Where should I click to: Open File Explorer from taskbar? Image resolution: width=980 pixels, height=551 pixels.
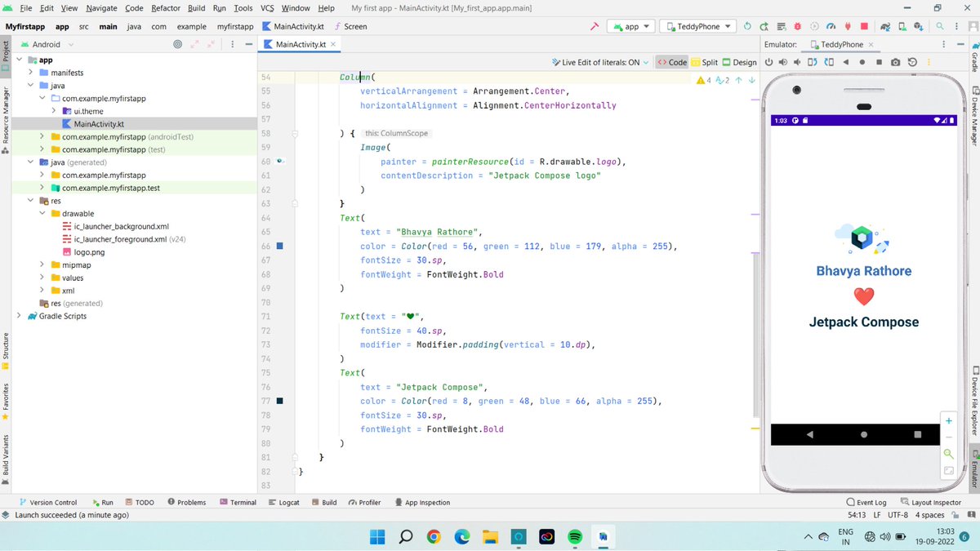490,536
